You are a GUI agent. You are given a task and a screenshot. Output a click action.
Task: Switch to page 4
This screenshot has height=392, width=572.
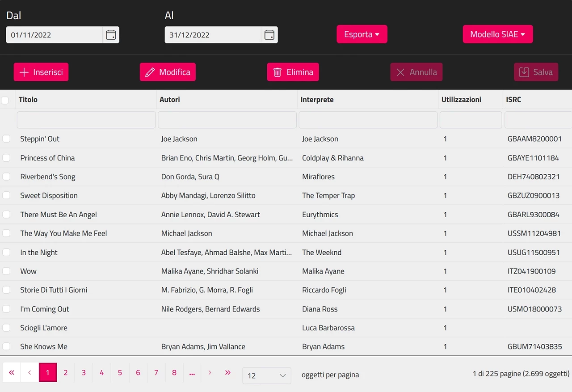tap(102, 372)
